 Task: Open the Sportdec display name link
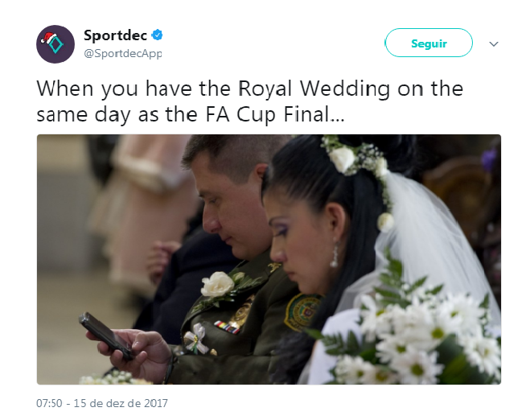tap(115, 35)
